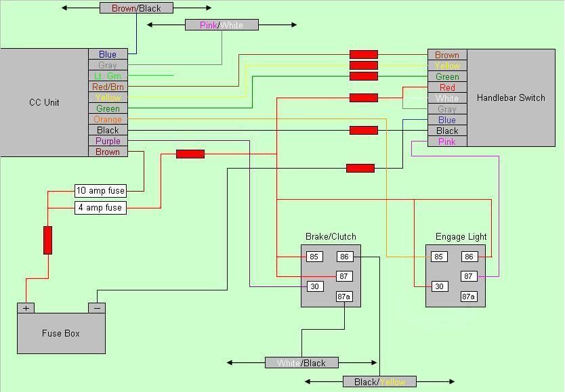
Task: Select pin 86 on the Engage Light relay
Action: click(469, 257)
